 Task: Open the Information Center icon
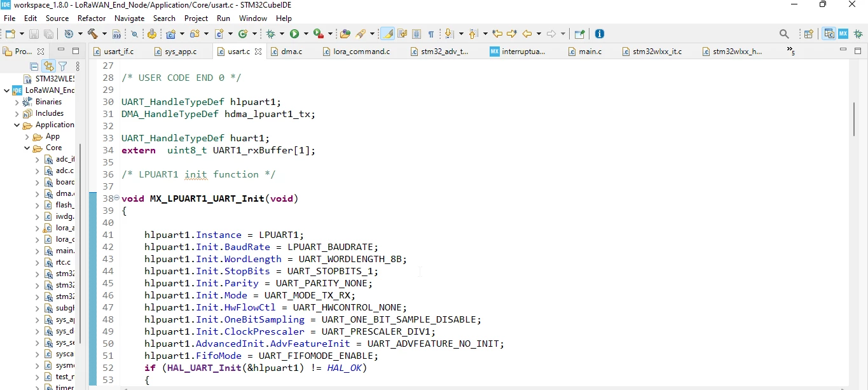pyautogui.click(x=599, y=34)
